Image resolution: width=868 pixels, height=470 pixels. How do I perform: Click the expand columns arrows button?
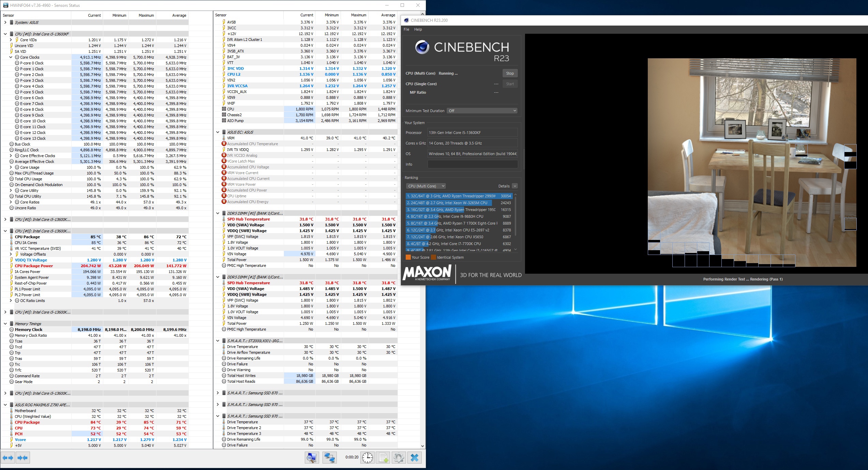point(8,458)
